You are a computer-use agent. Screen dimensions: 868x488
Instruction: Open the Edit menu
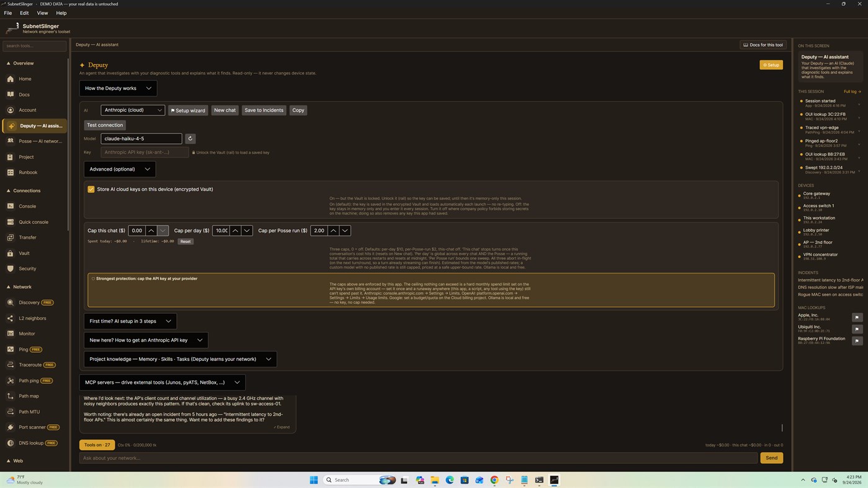click(x=24, y=13)
